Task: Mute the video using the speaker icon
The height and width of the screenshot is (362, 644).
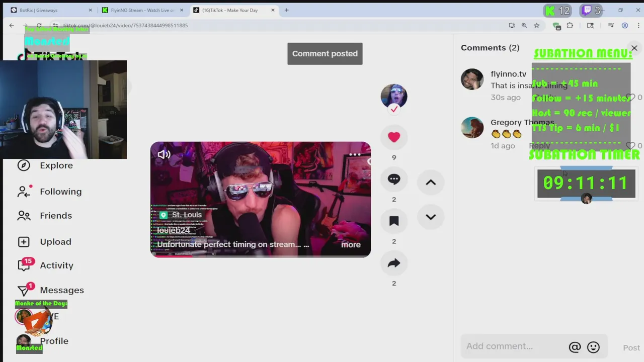Action: point(164,154)
